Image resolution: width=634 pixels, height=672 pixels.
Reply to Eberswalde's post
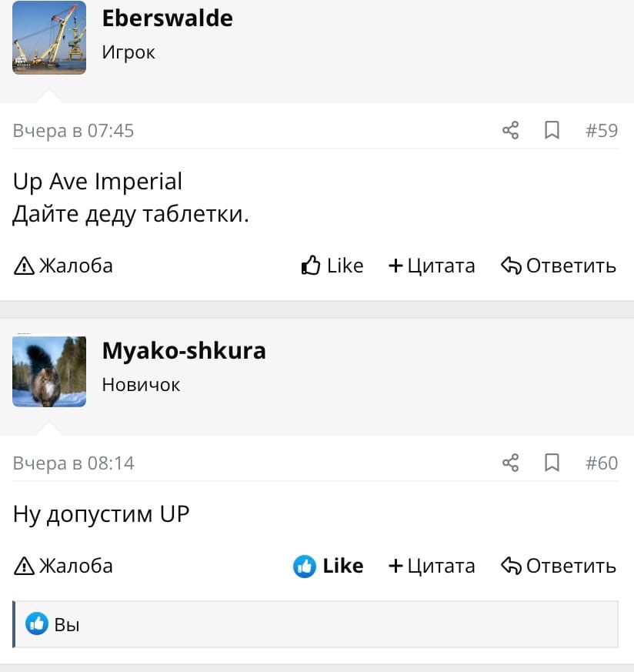point(559,266)
